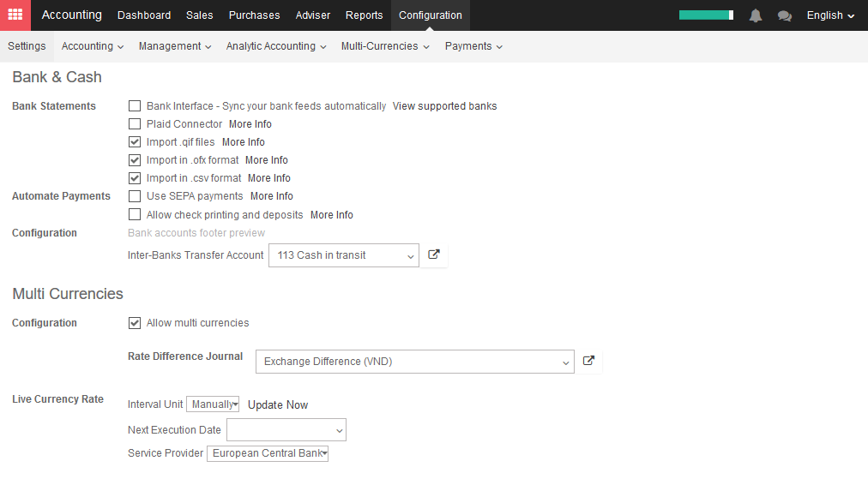Click Update Now button

[x=278, y=405]
